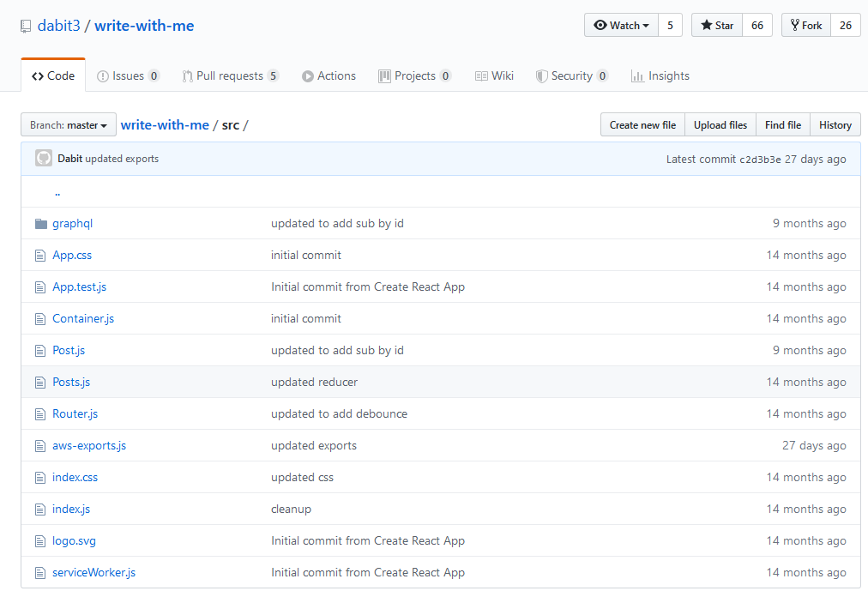Click Dabit's avatar in the commit bar

click(x=43, y=158)
